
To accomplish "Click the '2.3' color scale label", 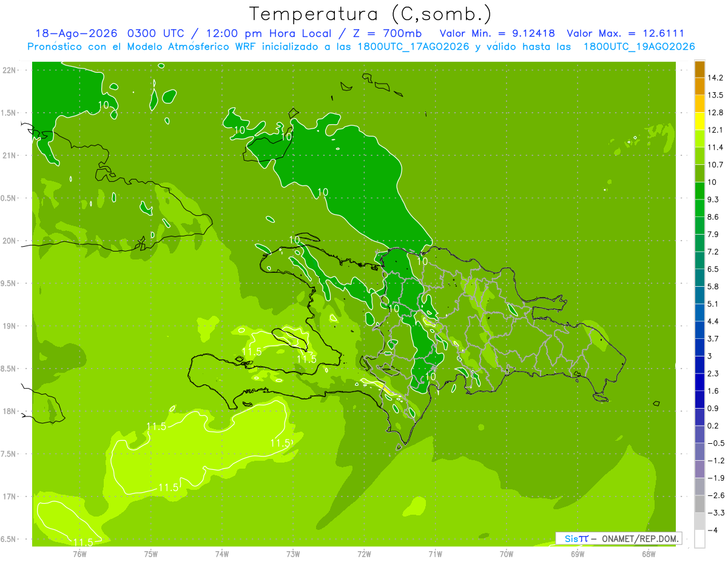I will [x=713, y=373].
